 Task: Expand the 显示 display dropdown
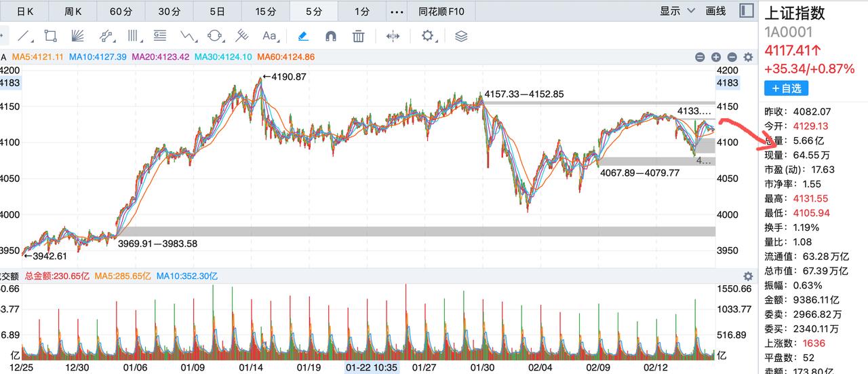click(x=678, y=11)
